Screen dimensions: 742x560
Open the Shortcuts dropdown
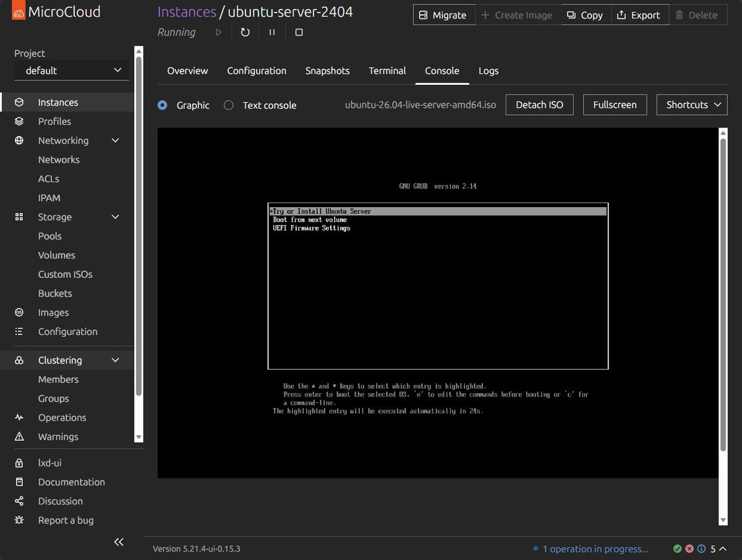pyautogui.click(x=692, y=105)
